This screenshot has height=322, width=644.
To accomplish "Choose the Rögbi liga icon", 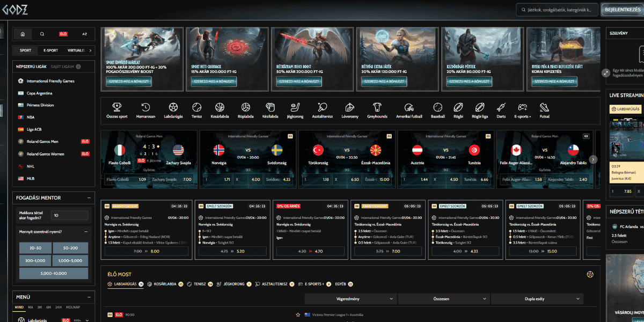I will [x=479, y=107].
